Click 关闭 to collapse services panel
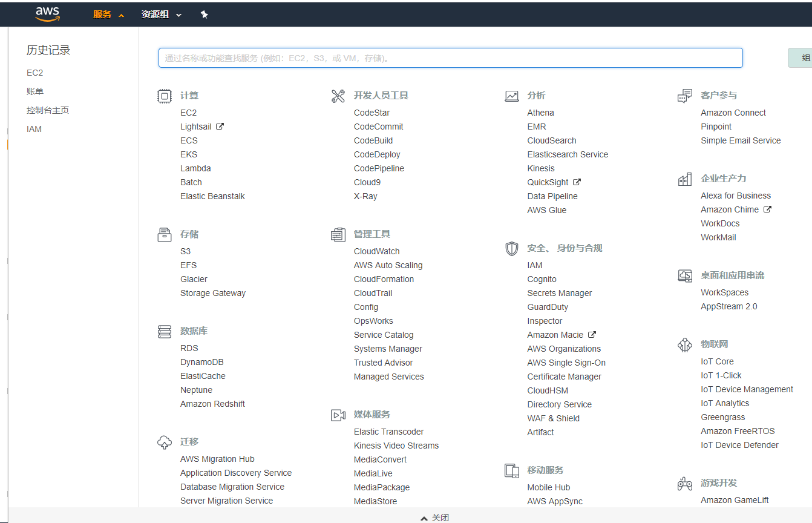Viewport: 812px width, 523px height. [x=435, y=518]
